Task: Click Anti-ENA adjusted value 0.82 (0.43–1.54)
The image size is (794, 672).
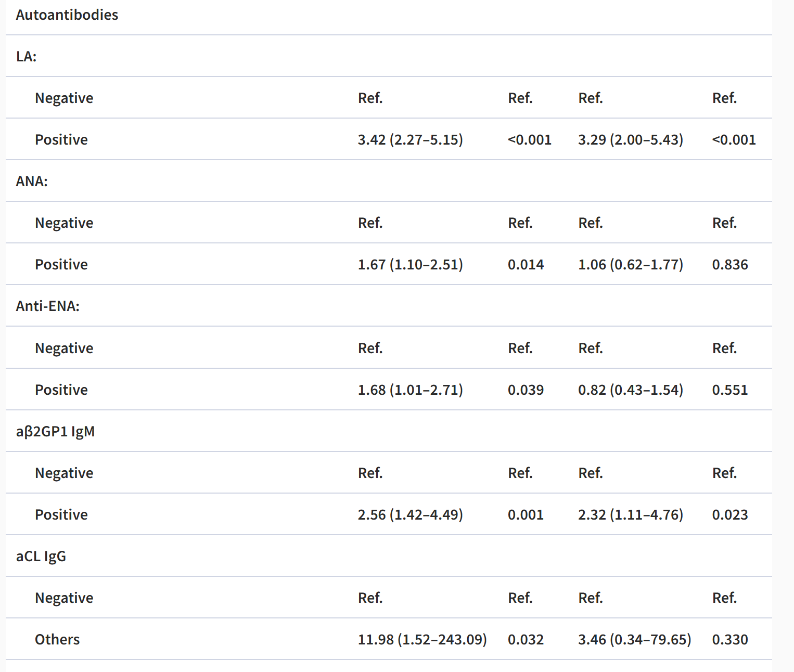Action: tap(631, 390)
